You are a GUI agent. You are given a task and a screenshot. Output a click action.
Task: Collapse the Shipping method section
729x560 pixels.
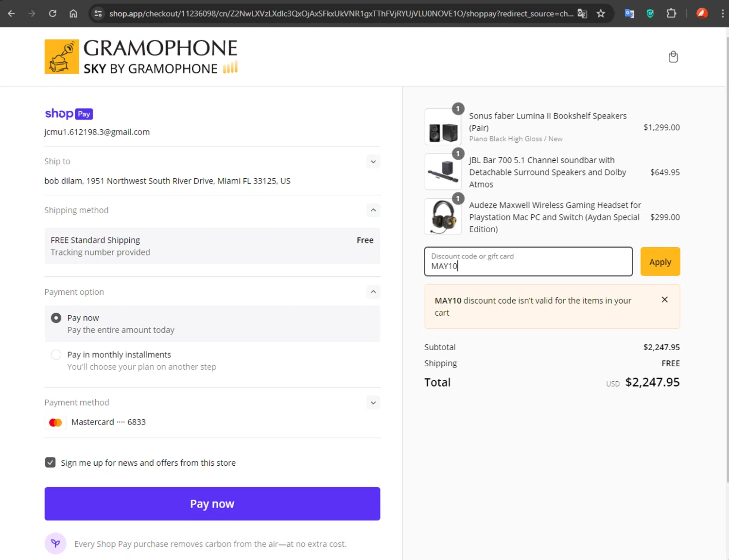pos(373,210)
